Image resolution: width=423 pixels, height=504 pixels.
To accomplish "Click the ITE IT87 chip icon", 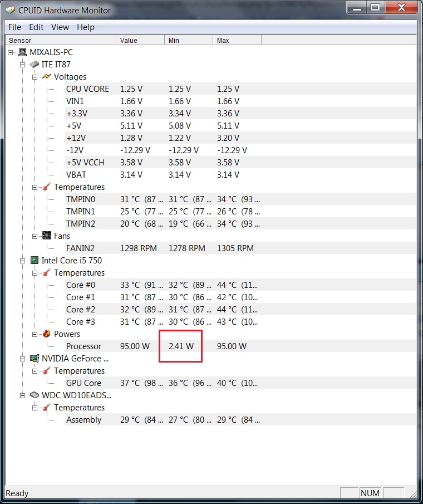I will tap(35, 64).
